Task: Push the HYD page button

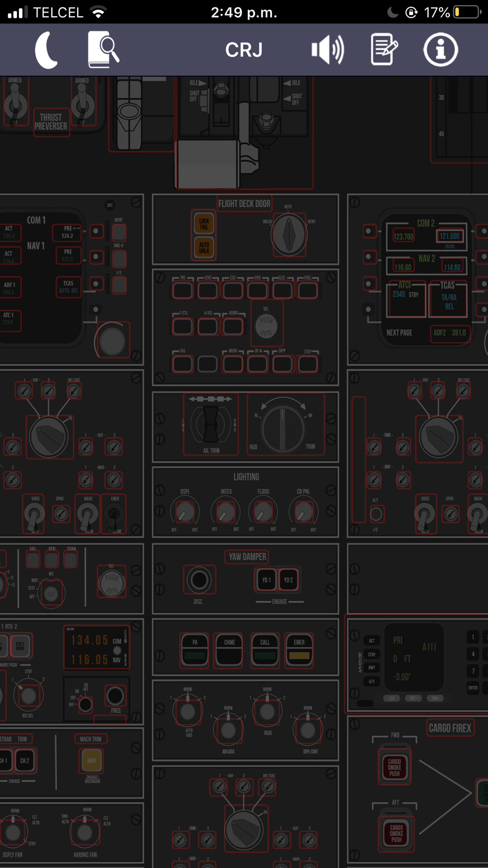Action: point(258,290)
